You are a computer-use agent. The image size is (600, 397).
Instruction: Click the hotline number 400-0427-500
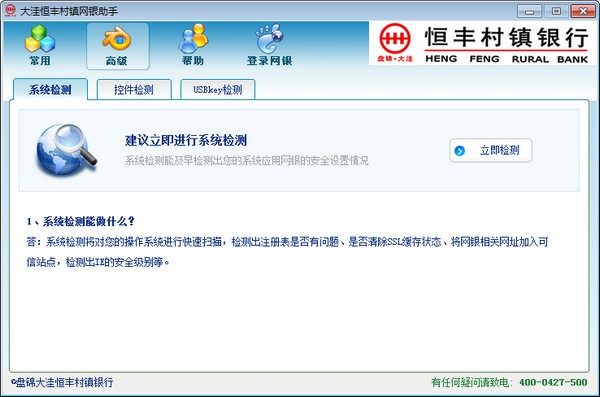[553, 382]
